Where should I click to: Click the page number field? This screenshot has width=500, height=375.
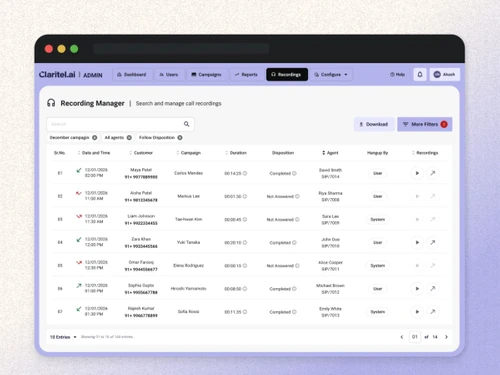(x=415, y=337)
